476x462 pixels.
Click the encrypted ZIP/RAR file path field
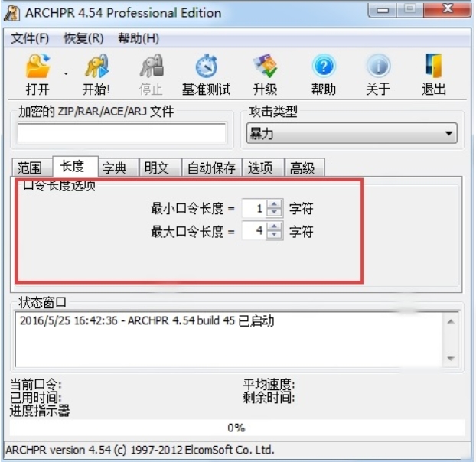coord(122,132)
